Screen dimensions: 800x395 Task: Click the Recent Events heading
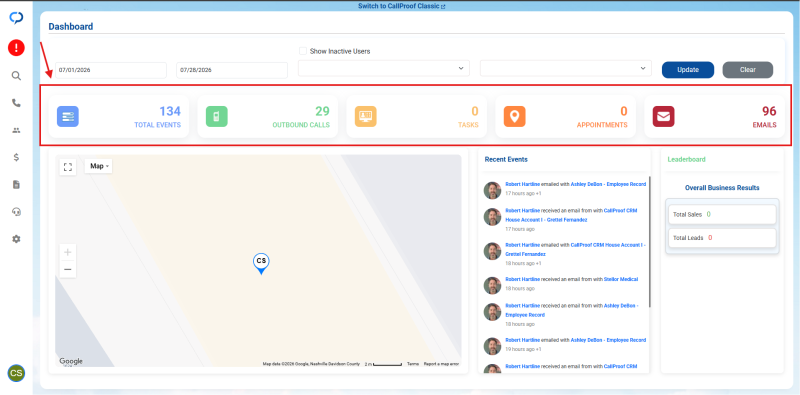coord(506,159)
